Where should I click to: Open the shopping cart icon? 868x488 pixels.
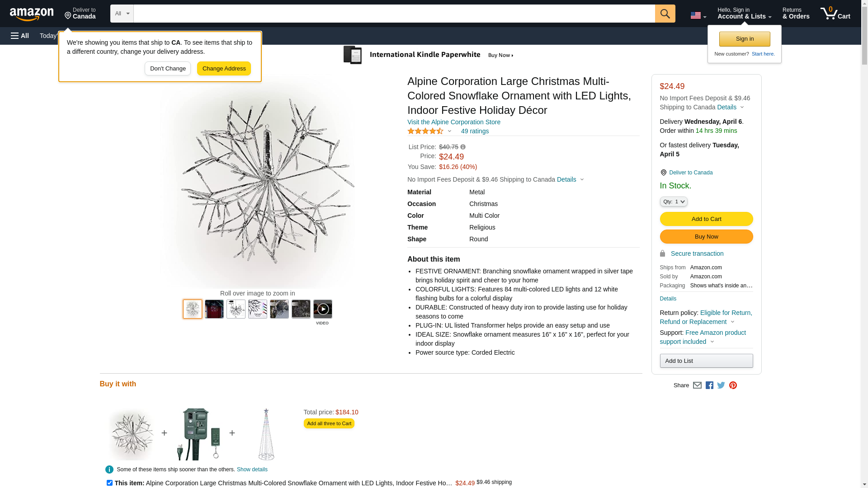click(x=835, y=14)
